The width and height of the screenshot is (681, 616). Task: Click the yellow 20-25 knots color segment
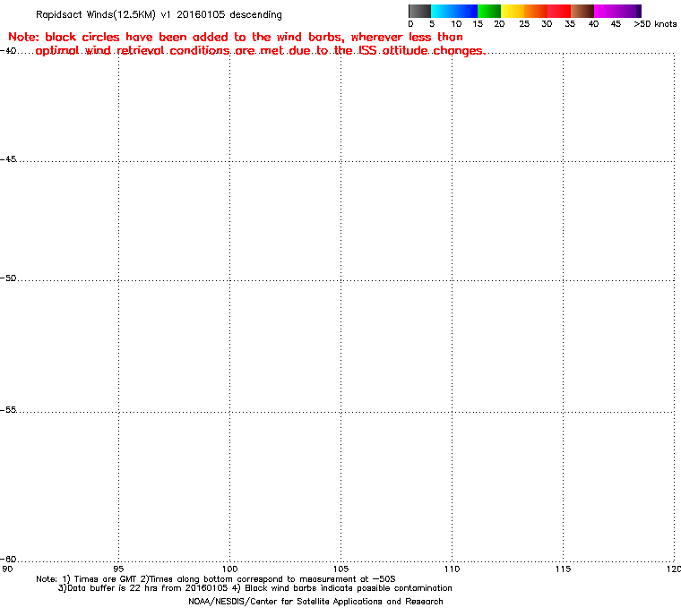pyautogui.click(x=513, y=11)
